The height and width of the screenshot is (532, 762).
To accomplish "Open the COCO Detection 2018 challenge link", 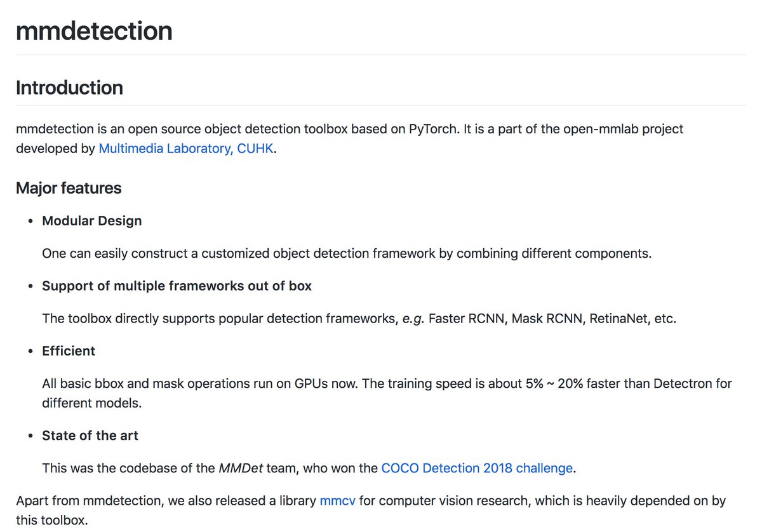I will [x=477, y=469].
